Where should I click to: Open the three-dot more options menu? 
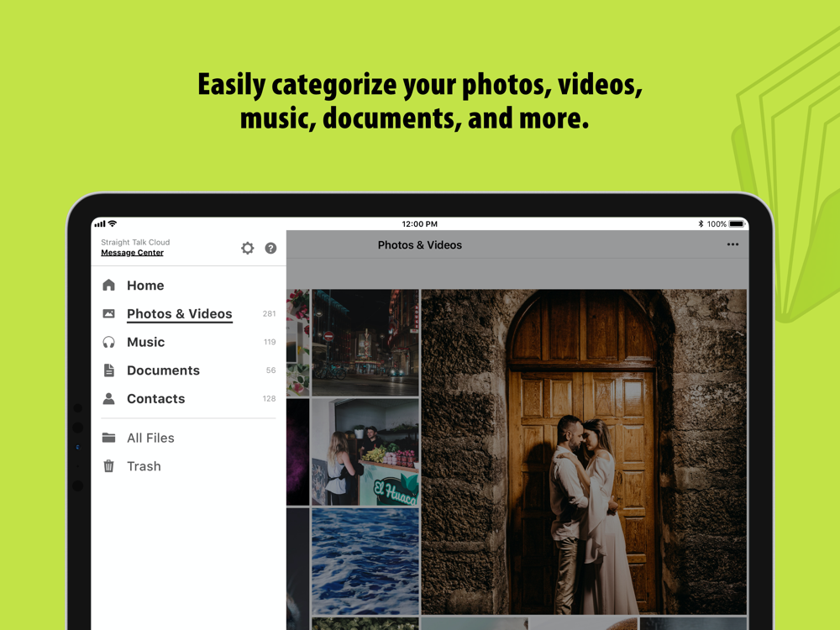732,244
